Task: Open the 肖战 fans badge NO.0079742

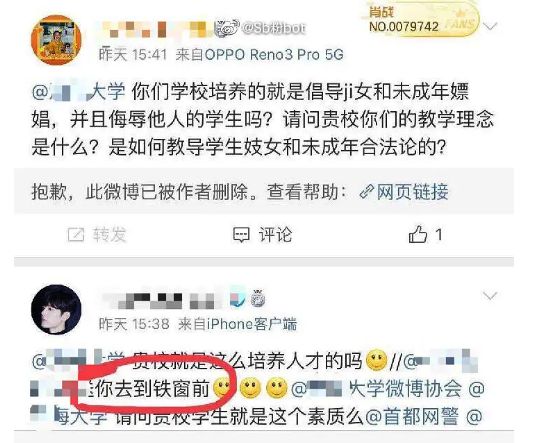Action: point(420,20)
